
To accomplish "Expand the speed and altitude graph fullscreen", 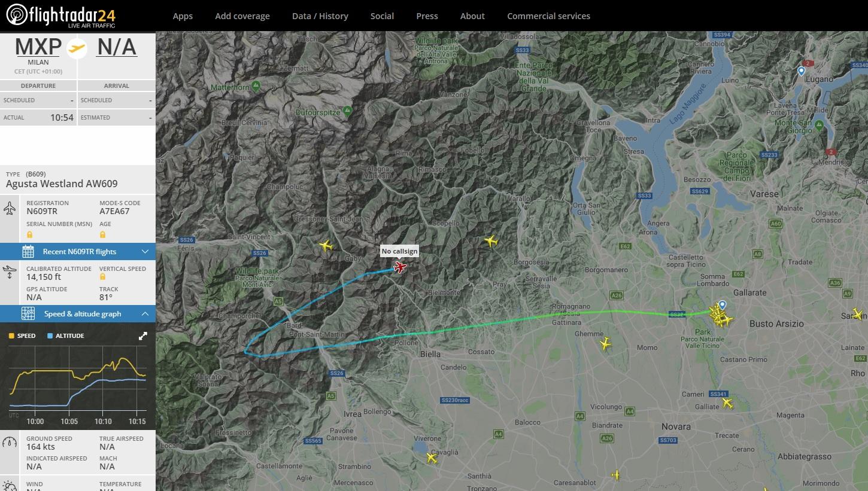I will pos(143,336).
